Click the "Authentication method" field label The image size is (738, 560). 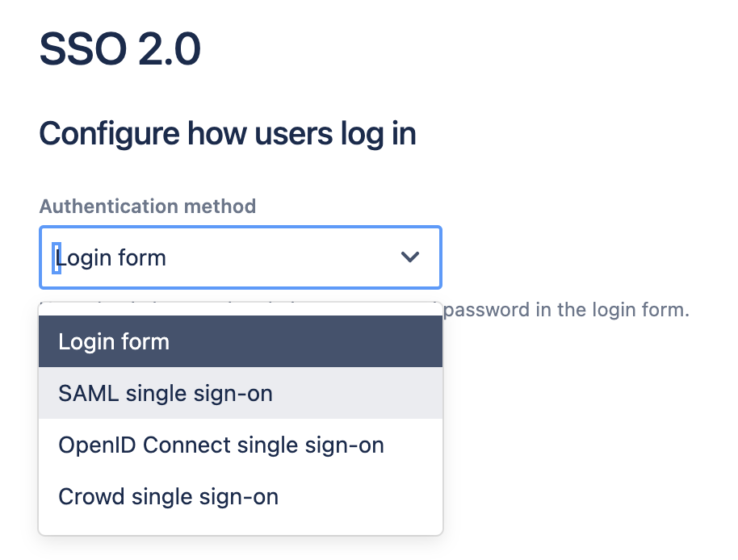(x=148, y=207)
